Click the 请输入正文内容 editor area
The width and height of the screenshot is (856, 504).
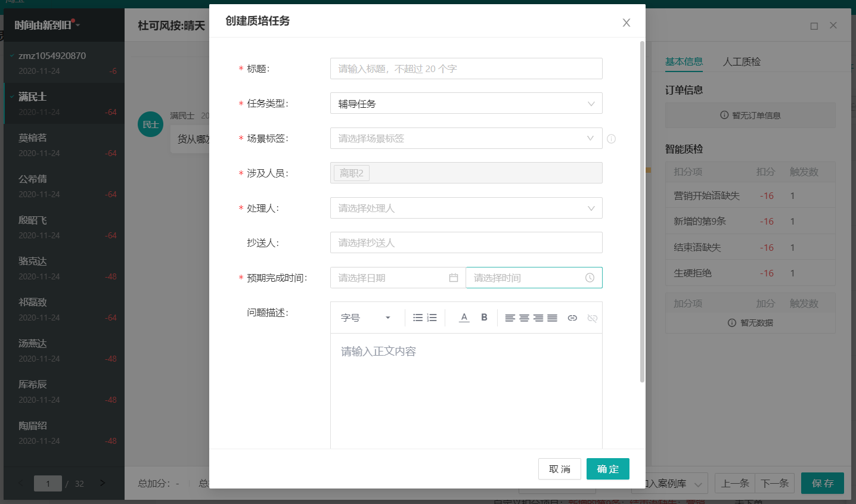(x=466, y=390)
